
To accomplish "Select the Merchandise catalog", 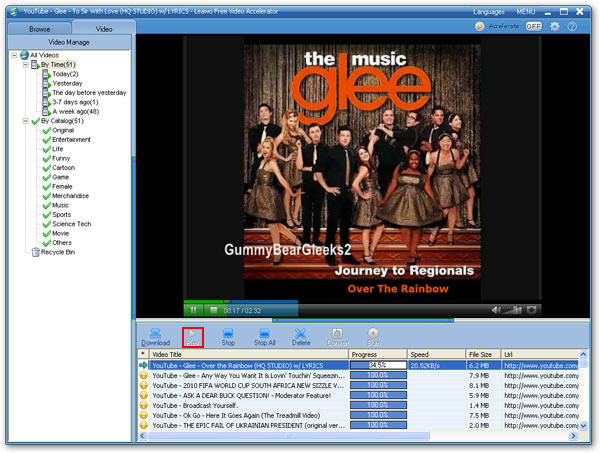I will (x=70, y=196).
